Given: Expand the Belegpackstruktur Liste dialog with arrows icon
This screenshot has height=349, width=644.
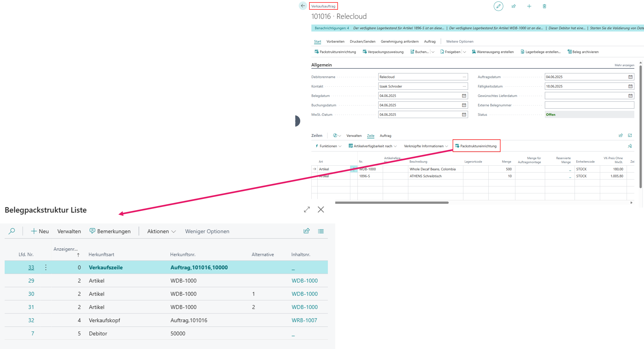Looking at the screenshot, I should tap(307, 209).
